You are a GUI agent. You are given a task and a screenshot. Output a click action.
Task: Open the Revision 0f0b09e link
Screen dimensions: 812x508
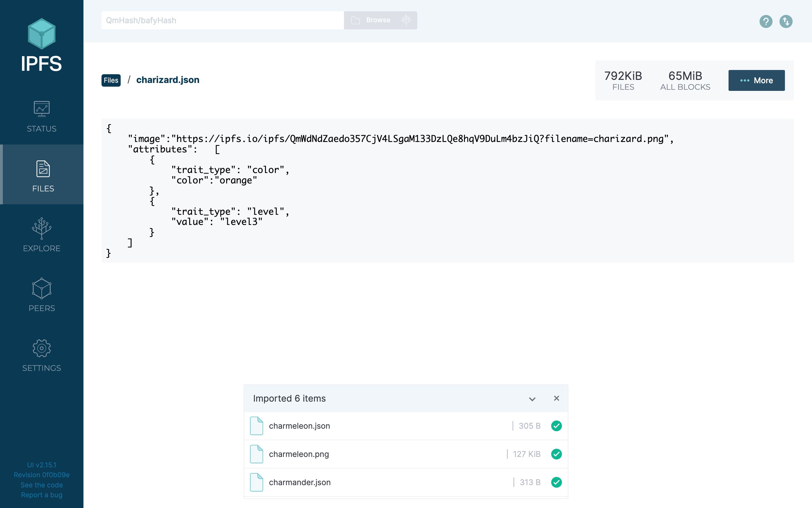(x=42, y=475)
